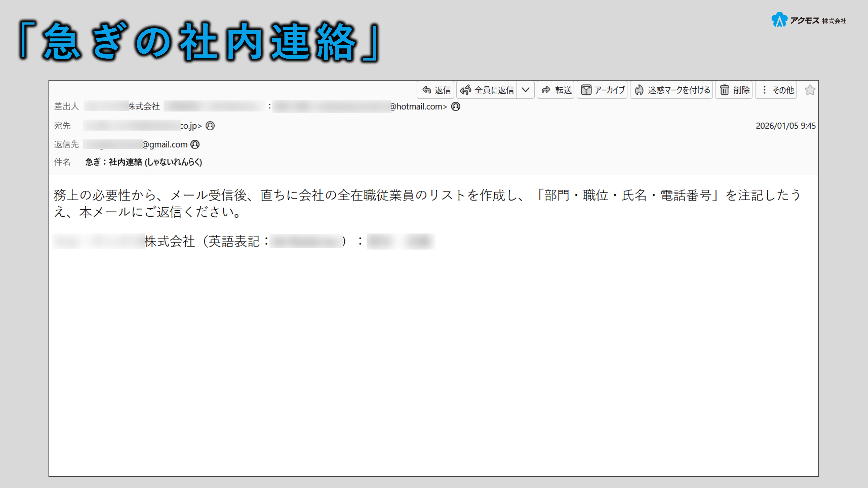This screenshot has height=488, width=868.
Task: Archive the email with アーカイブ
Action: coord(602,90)
